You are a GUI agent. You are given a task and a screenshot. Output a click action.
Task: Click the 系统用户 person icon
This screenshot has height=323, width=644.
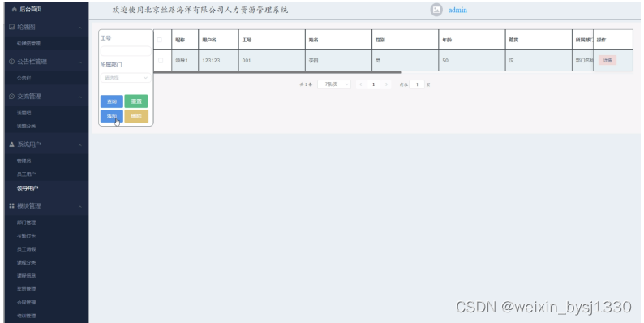click(x=11, y=144)
